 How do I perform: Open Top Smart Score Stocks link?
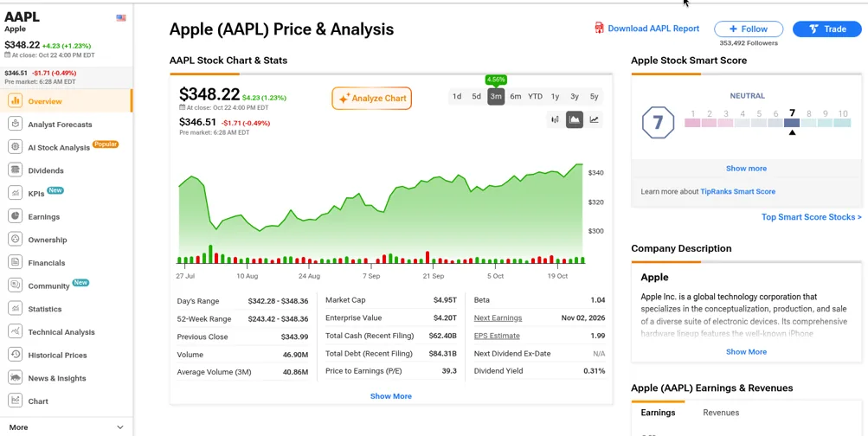tap(812, 217)
